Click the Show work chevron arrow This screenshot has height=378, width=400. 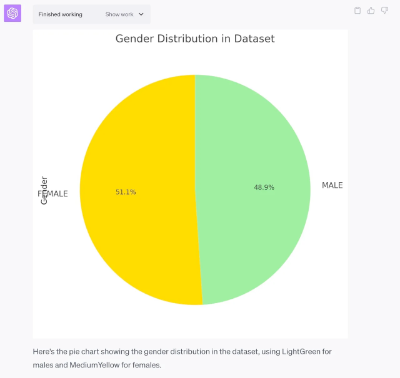click(x=141, y=14)
